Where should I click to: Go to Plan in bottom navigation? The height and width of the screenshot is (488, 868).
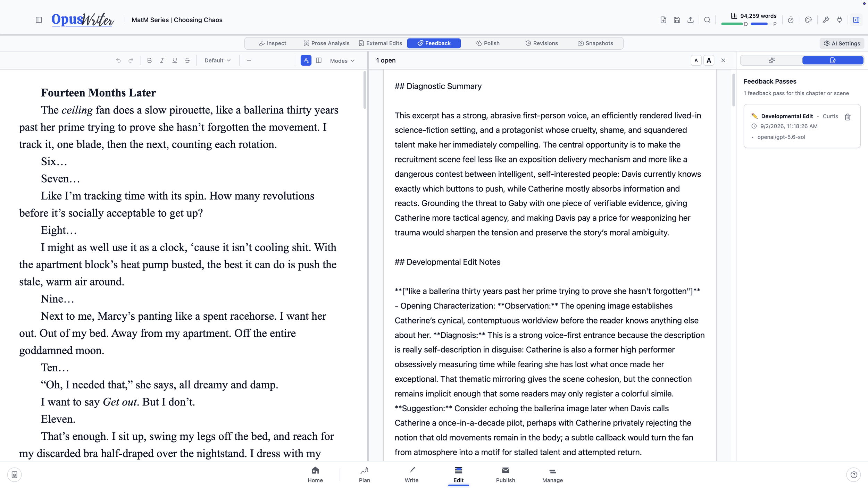click(x=365, y=474)
